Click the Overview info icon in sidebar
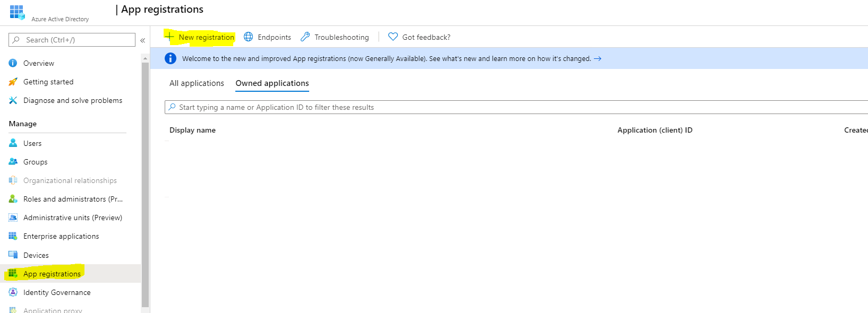The height and width of the screenshot is (313, 868). coord(13,63)
